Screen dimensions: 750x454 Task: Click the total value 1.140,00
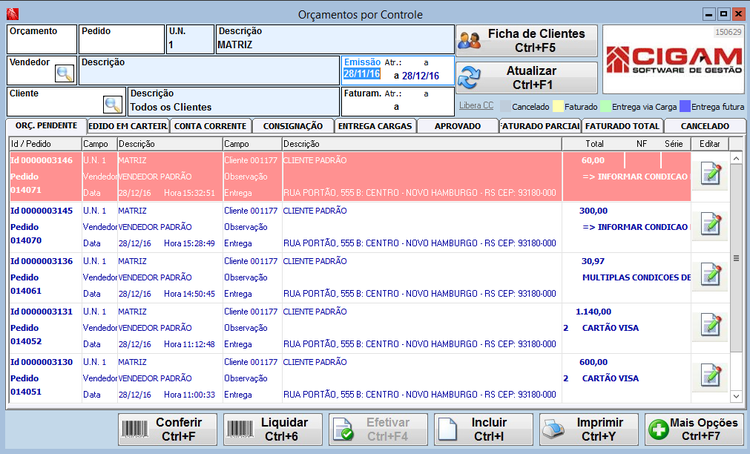pos(593,311)
